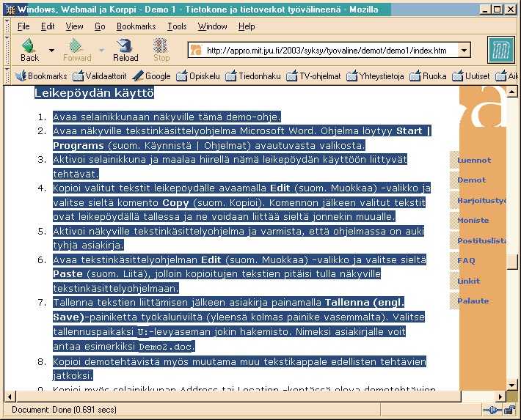Click the online/offline plug icon in status bar

pos(492,410)
